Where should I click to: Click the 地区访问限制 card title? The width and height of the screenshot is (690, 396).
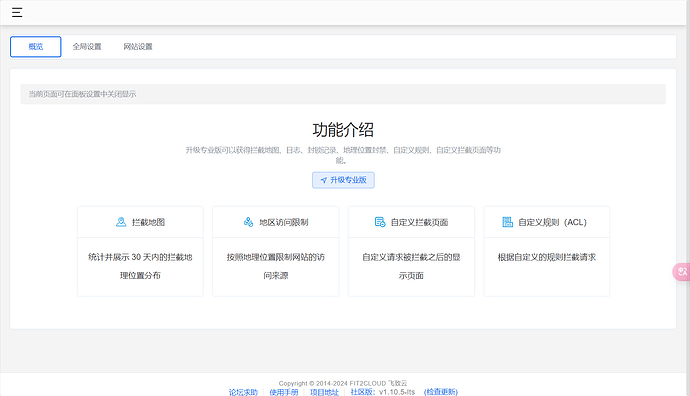coord(284,222)
